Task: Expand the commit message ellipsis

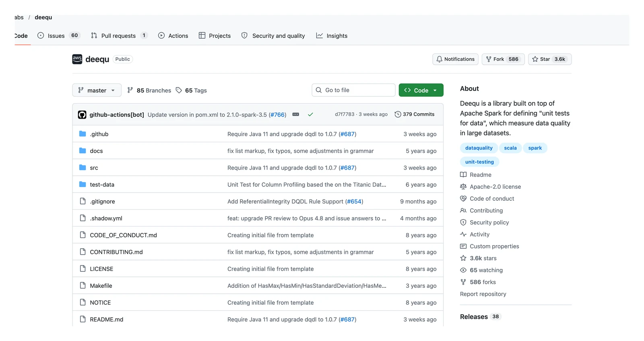Action: tap(296, 114)
